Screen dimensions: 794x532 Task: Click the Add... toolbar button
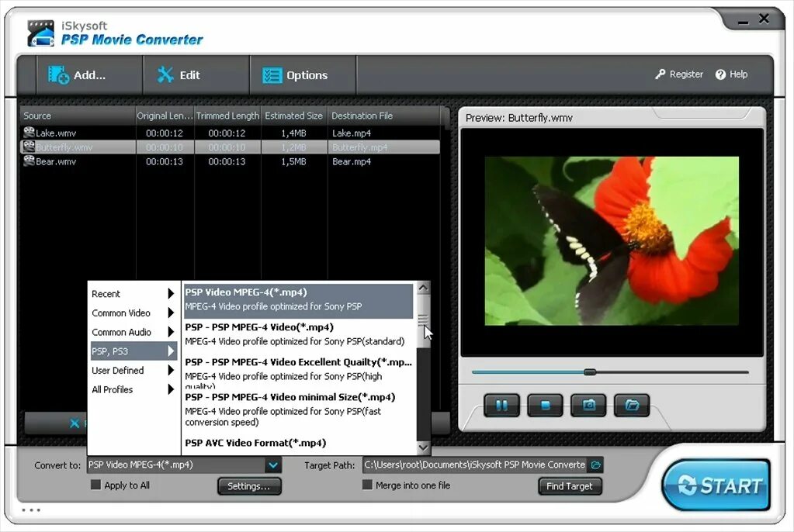[x=89, y=75]
